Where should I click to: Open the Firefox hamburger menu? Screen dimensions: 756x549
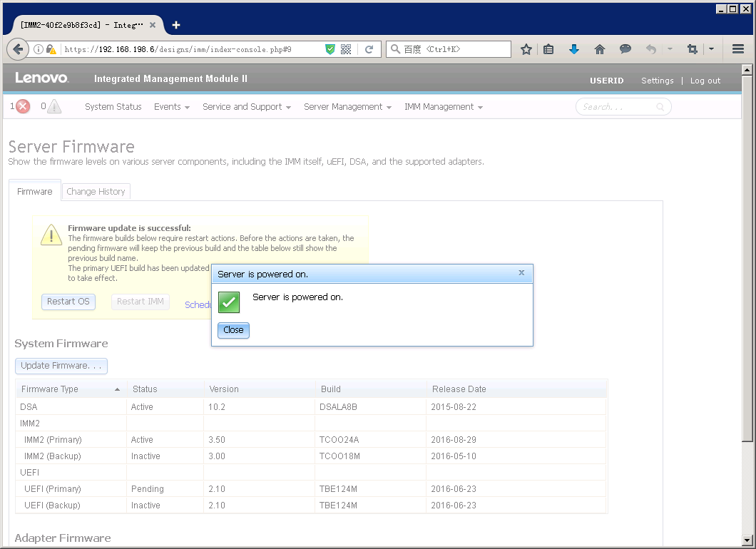(x=737, y=49)
